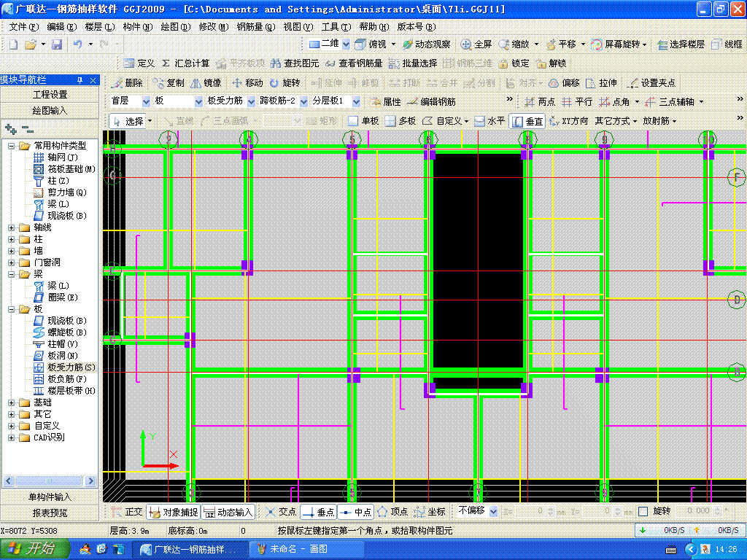Click the Save disk icon
The height and width of the screenshot is (560, 747).
(57, 44)
